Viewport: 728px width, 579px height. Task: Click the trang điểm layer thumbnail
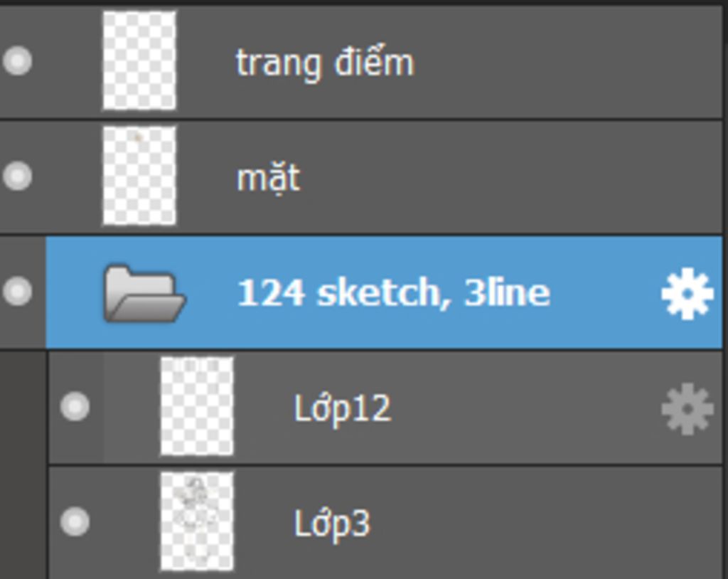pos(139,61)
